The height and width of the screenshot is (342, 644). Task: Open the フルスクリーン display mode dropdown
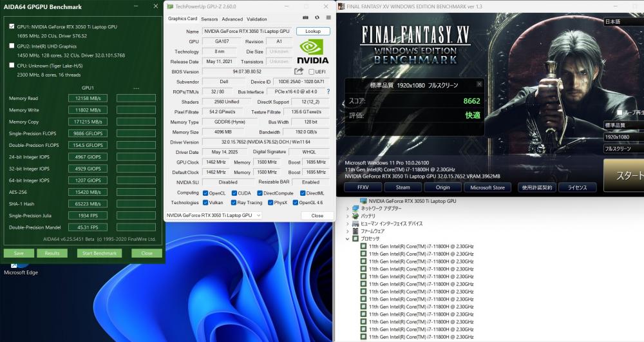(623, 149)
